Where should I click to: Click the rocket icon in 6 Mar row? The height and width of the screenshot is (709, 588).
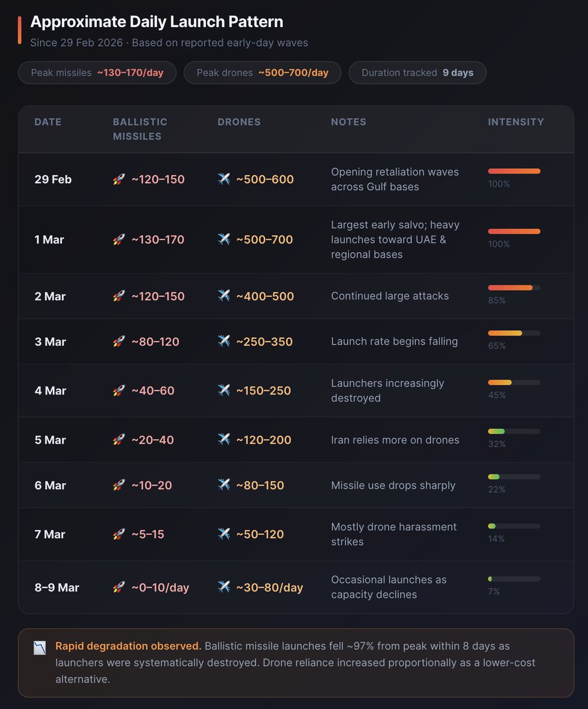(119, 485)
